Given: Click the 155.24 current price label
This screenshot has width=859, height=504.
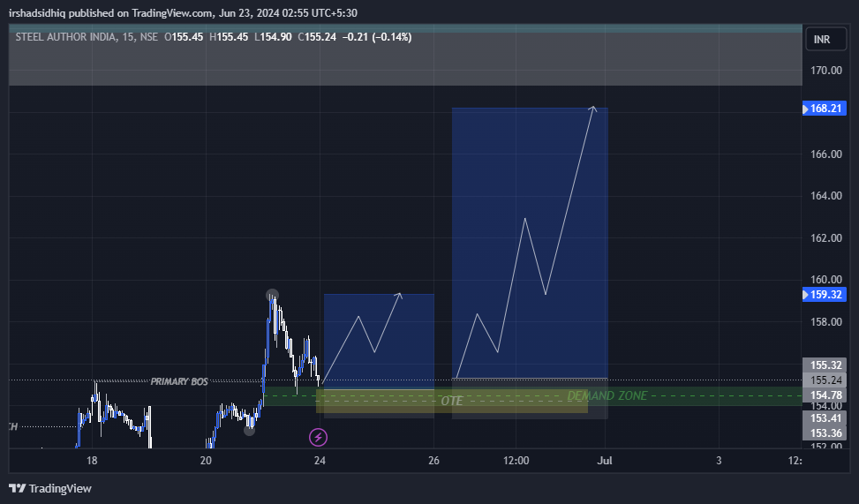Looking at the screenshot, I should (x=825, y=380).
